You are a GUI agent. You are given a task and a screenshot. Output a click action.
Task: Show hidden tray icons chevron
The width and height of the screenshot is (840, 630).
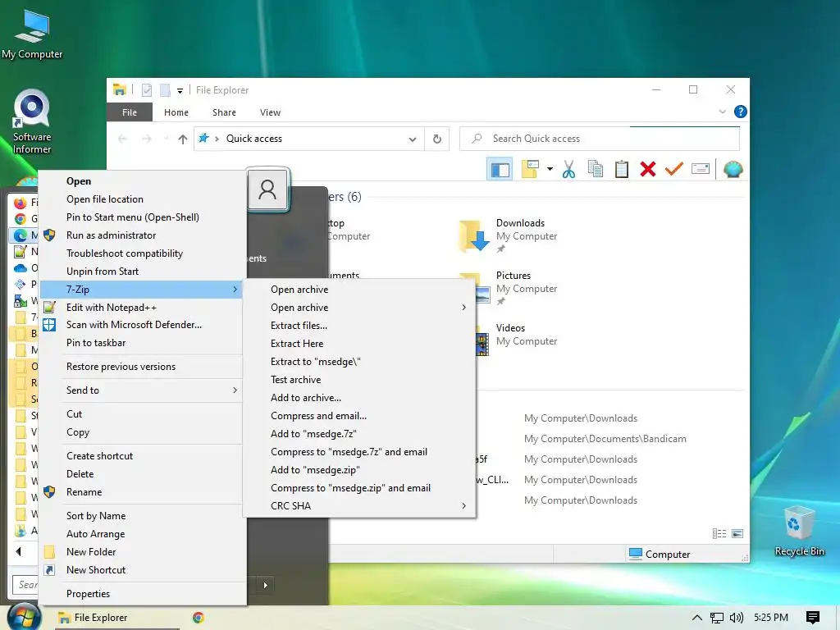[x=696, y=618]
